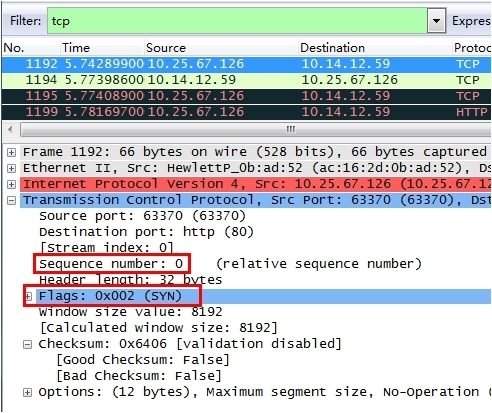Expand the Frame 1192 tree node
The image size is (492, 413).
point(11,152)
